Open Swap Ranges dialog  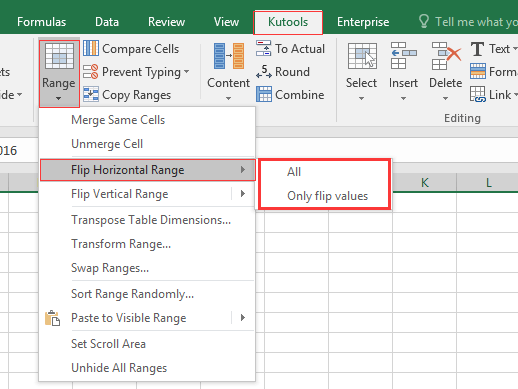point(147,268)
